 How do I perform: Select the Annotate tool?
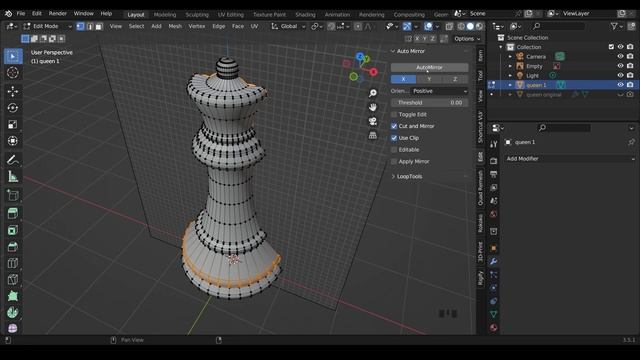click(x=13, y=160)
